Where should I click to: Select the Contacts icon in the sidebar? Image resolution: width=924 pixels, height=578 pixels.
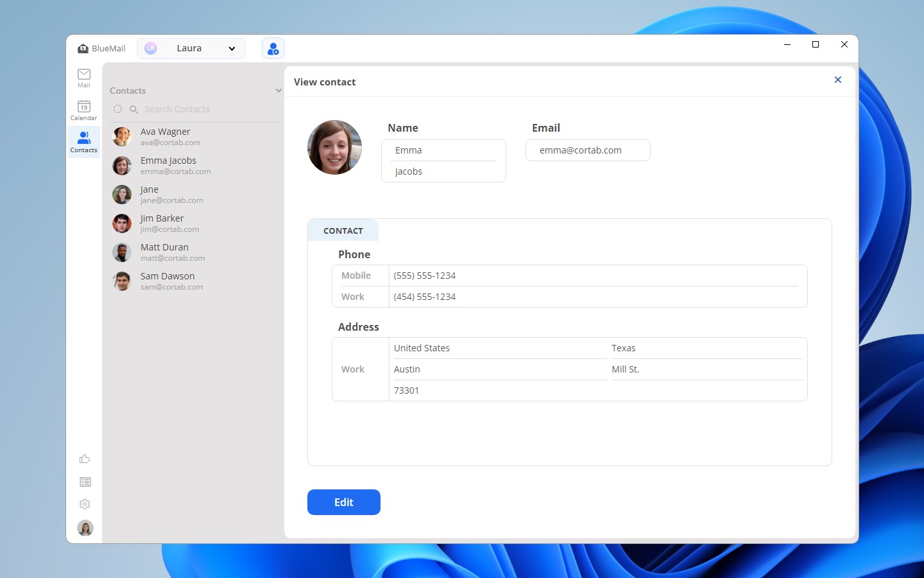pyautogui.click(x=83, y=141)
